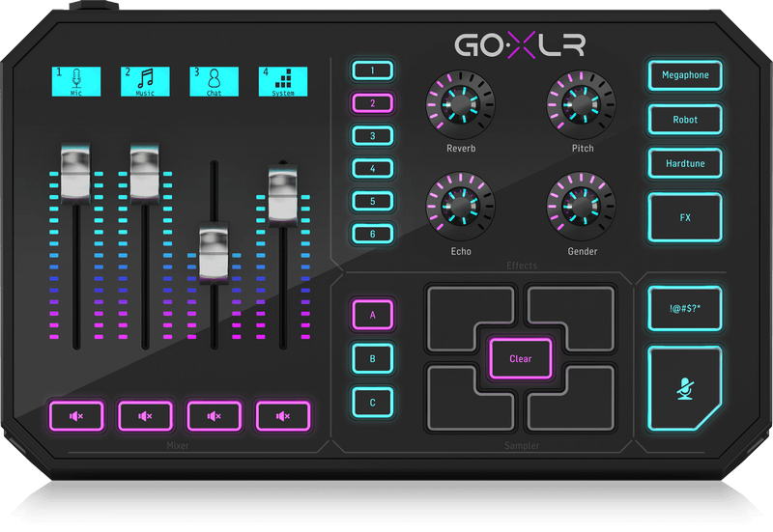
Task: Click the Music channel fader knob
Action: [144, 174]
